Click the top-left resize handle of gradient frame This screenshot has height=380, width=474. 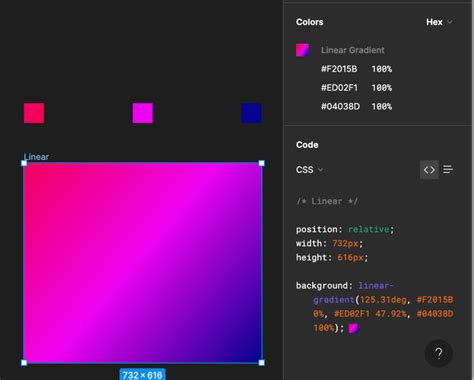(x=24, y=163)
